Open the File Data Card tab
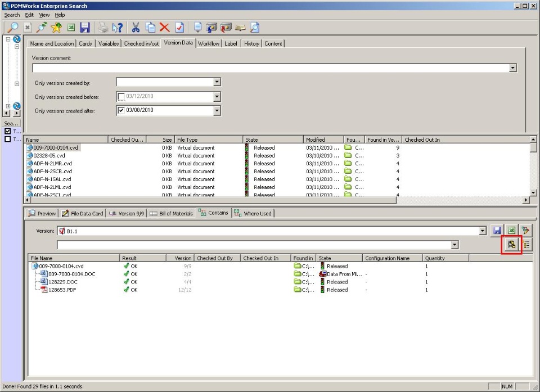The width and height of the screenshot is (540, 392). [83, 214]
